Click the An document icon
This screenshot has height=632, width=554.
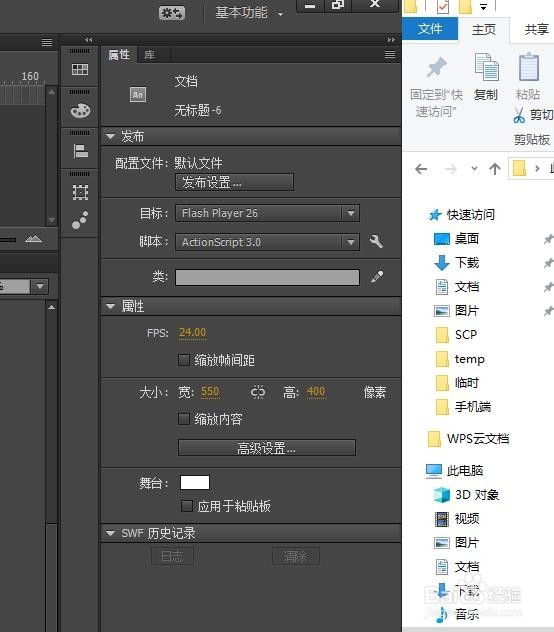138,95
